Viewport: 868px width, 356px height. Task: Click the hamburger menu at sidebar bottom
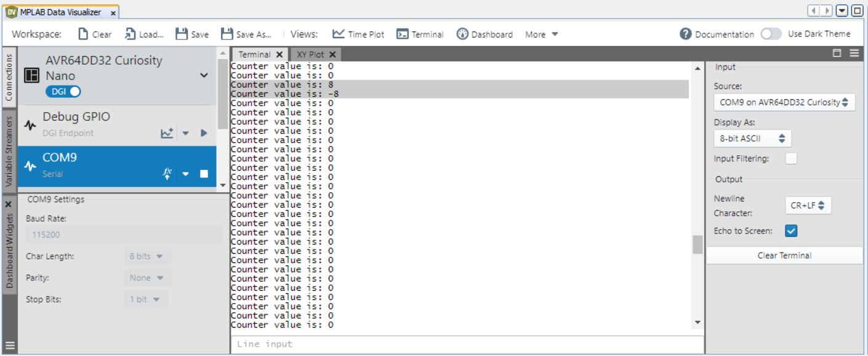click(9, 346)
